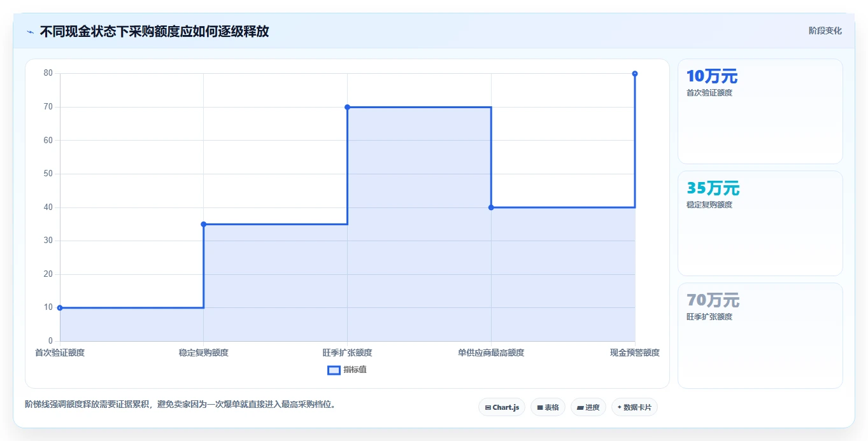
Task: Click the chart title 不同现金状态下采购额度应如何逐级释放
Action: pos(154,31)
